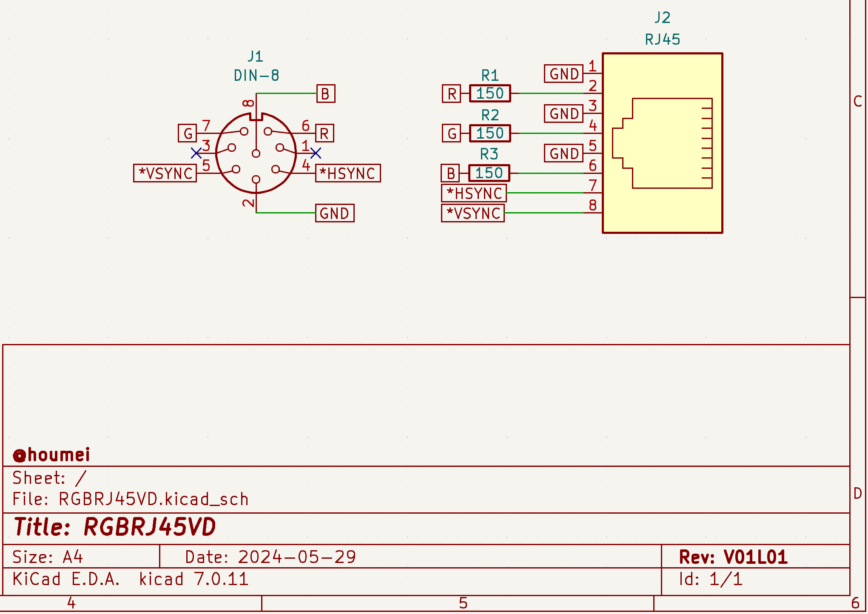Select the R net label left of R1
Image resolution: width=868 pixels, height=614 pixels.
450,94
